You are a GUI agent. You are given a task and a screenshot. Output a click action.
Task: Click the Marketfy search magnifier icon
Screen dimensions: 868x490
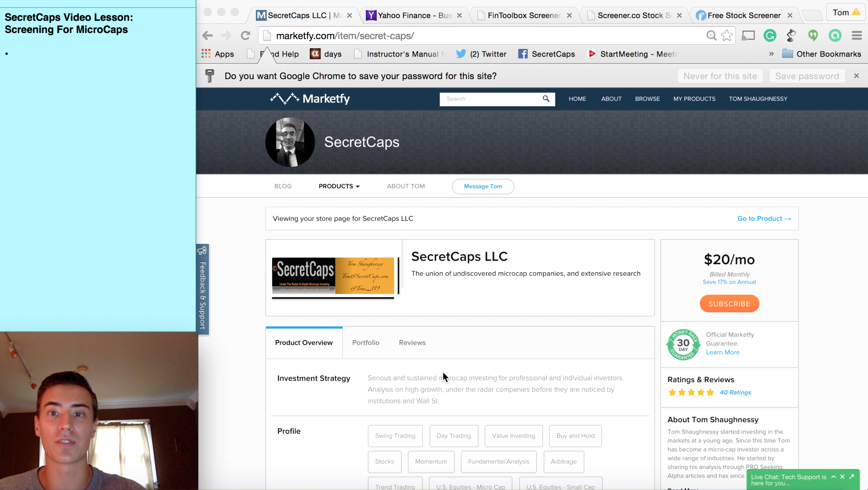coord(546,99)
